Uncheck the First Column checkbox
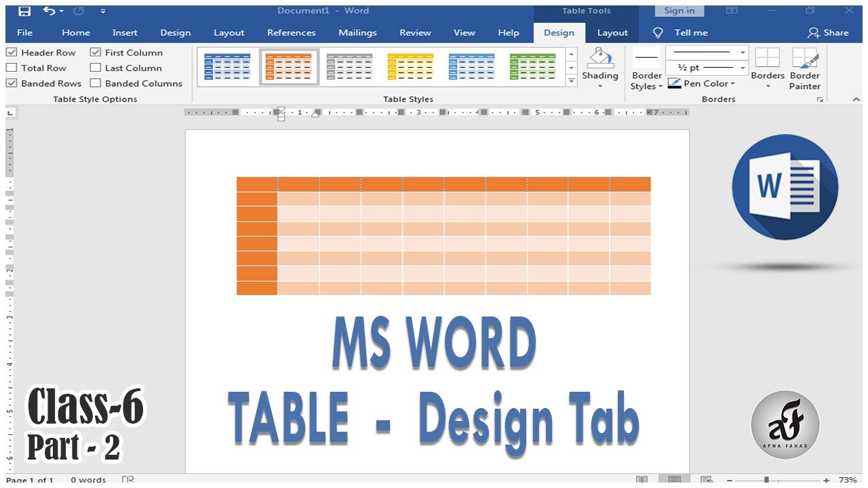868x488 pixels. point(96,52)
